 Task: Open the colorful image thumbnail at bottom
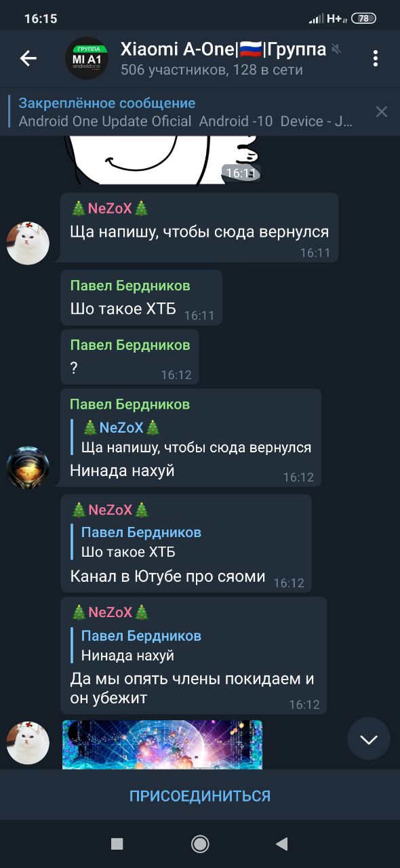click(x=162, y=745)
